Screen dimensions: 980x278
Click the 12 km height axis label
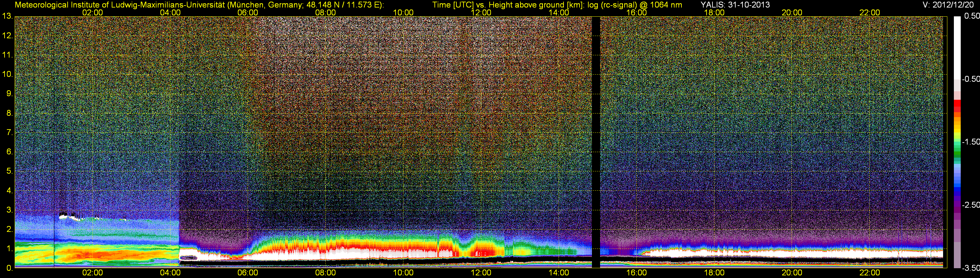pyautogui.click(x=7, y=36)
